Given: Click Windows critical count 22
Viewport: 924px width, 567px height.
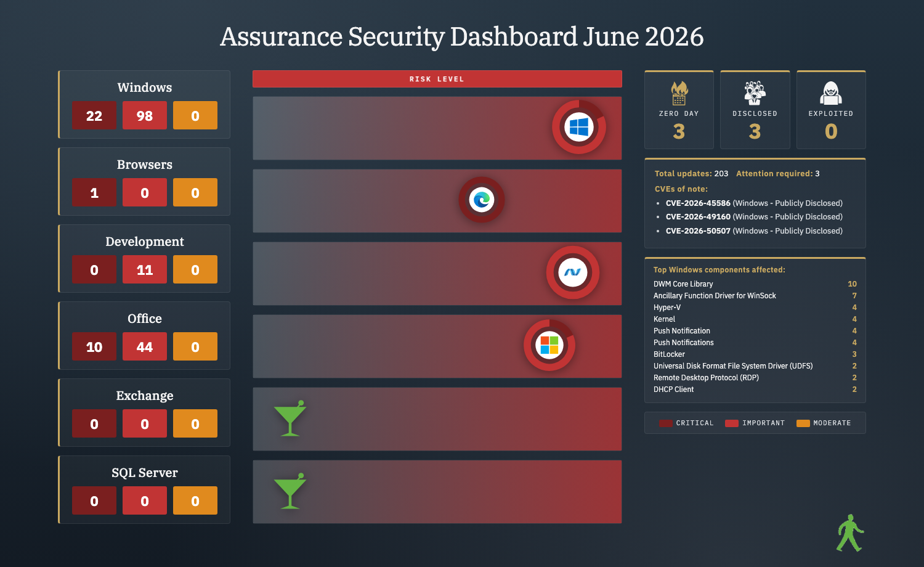Looking at the screenshot, I should point(94,115).
